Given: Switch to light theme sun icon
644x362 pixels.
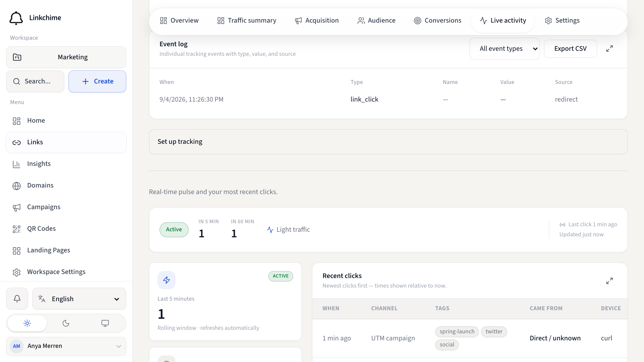Looking at the screenshot, I should [x=27, y=323].
